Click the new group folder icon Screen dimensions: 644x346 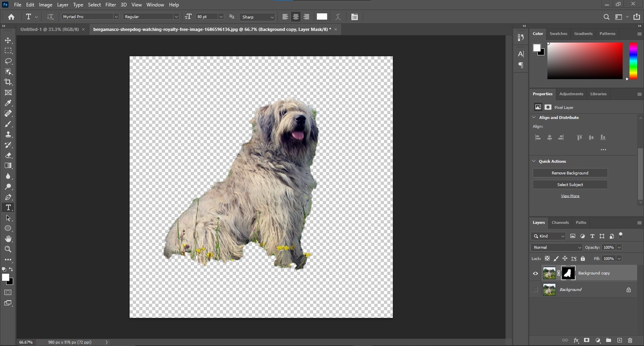click(x=608, y=340)
